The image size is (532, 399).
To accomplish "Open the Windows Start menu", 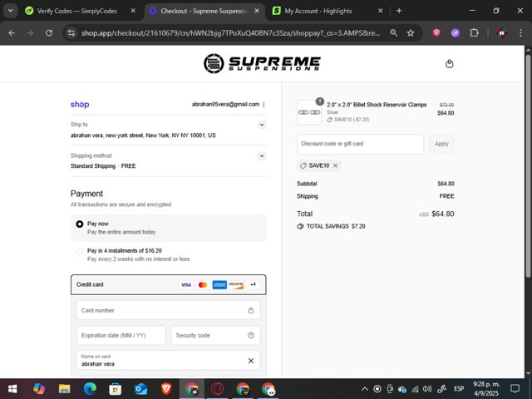I will click(12, 389).
